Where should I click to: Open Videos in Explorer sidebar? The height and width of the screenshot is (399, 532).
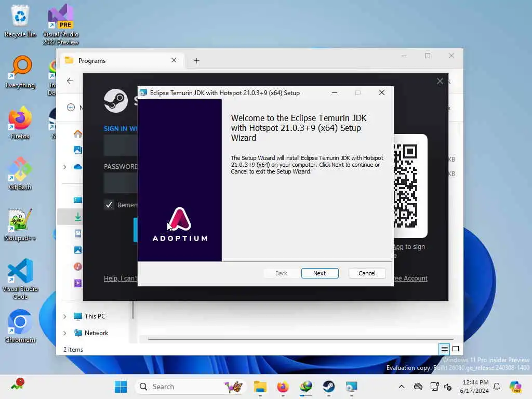(78, 283)
